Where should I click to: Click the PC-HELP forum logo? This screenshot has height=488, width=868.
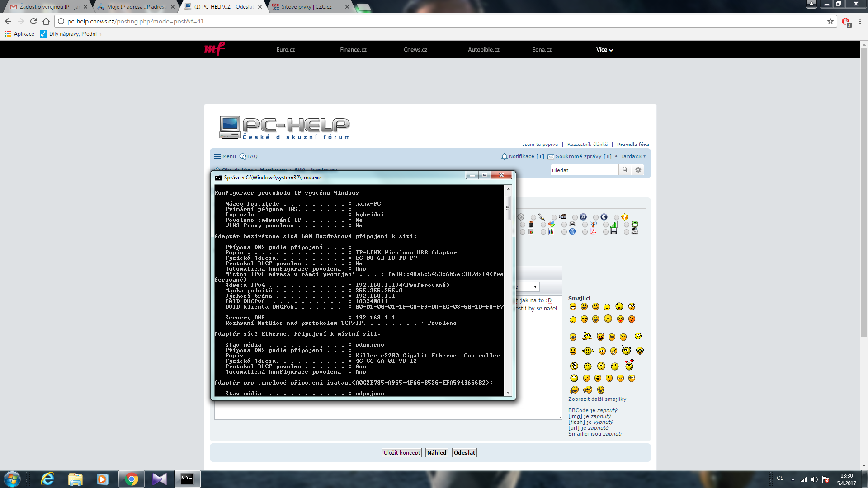click(x=285, y=127)
